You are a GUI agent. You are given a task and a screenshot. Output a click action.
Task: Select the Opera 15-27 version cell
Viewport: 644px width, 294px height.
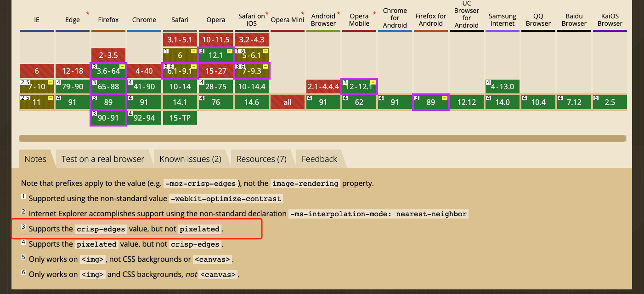click(216, 71)
